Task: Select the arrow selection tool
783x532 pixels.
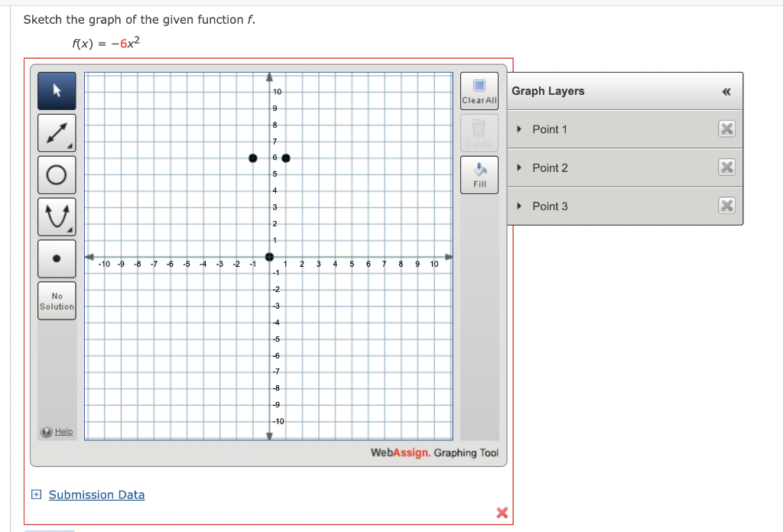Action: (57, 90)
